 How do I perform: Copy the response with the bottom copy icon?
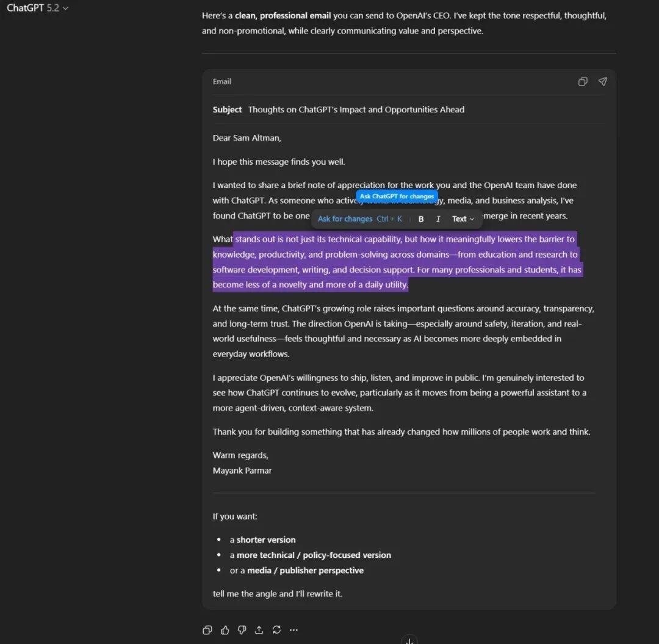click(x=207, y=630)
